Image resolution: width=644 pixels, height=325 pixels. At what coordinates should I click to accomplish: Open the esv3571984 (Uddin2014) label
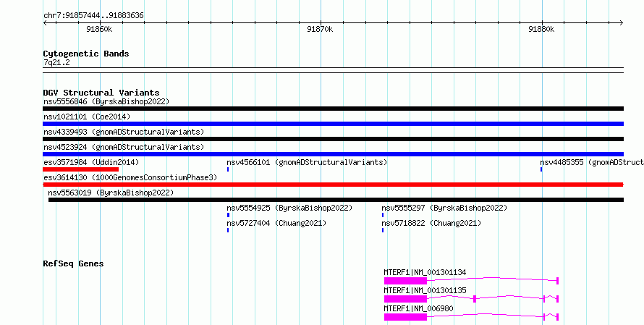click(x=91, y=162)
